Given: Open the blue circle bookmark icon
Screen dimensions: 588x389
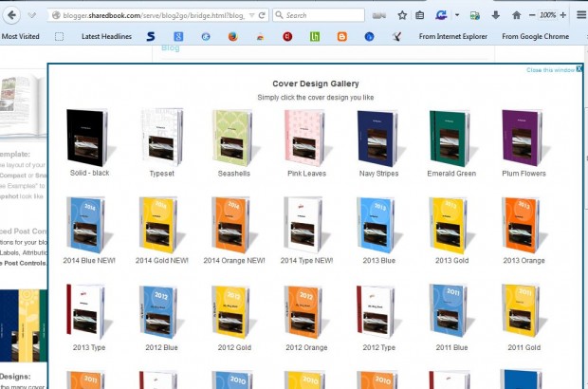Looking at the screenshot, I should click(x=369, y=36).
